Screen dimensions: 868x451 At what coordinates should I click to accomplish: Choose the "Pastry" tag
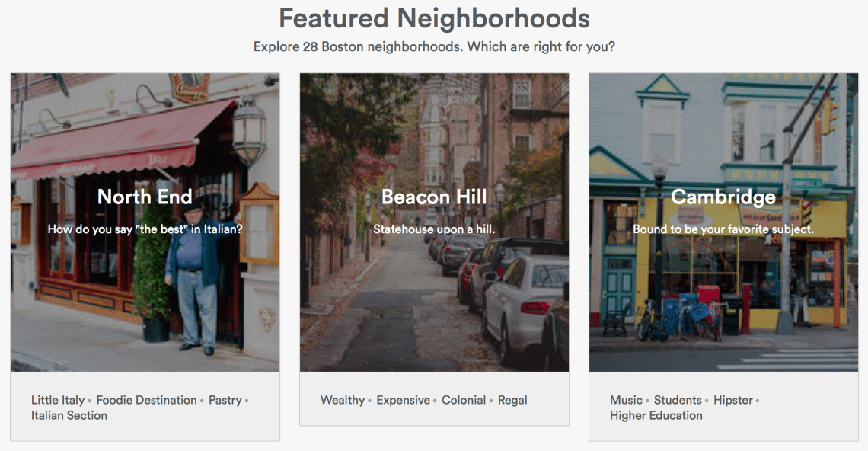tap(225, 400)
